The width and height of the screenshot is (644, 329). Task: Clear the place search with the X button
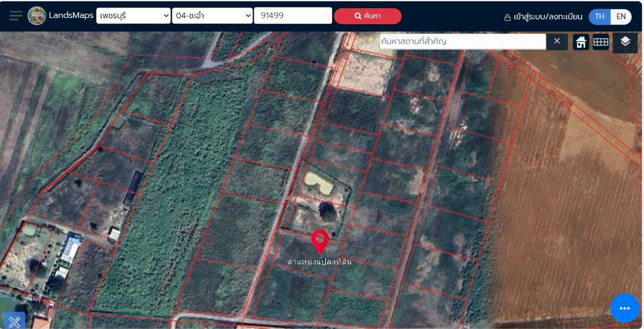[557, 41]
